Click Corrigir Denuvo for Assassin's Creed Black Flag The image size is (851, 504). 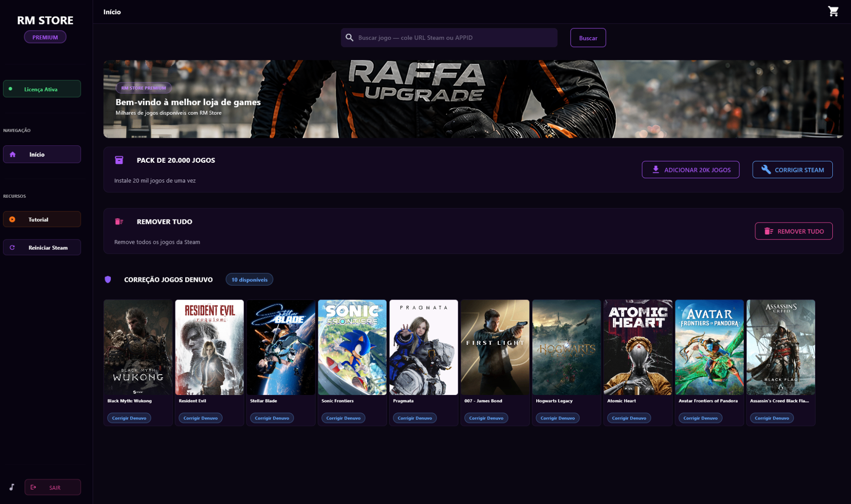pos(772,418)
